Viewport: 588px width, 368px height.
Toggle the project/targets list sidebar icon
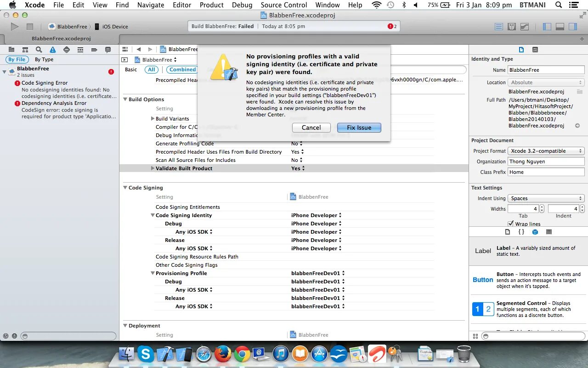coord(124,60)
